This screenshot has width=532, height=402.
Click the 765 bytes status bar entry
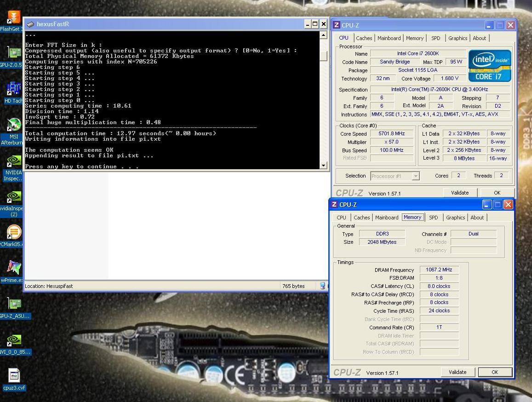point(293,286)
